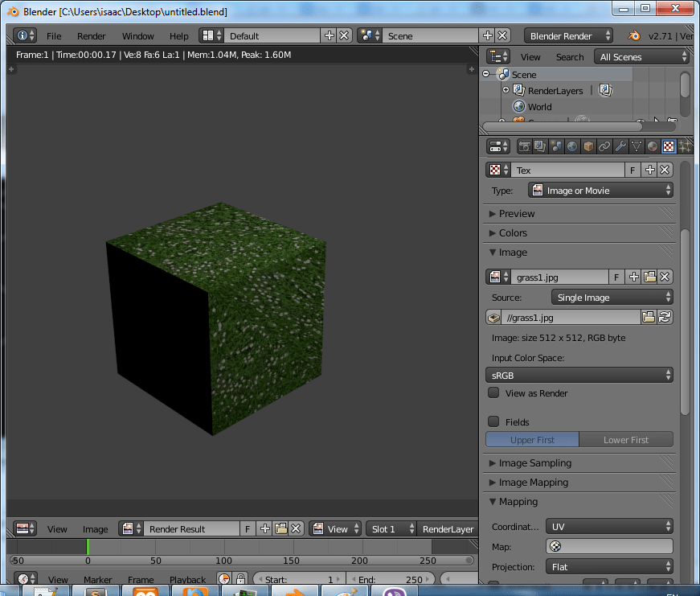Screen dimensions: 700x596
Task: Open the texture Type dropdown
Action: 600,191
